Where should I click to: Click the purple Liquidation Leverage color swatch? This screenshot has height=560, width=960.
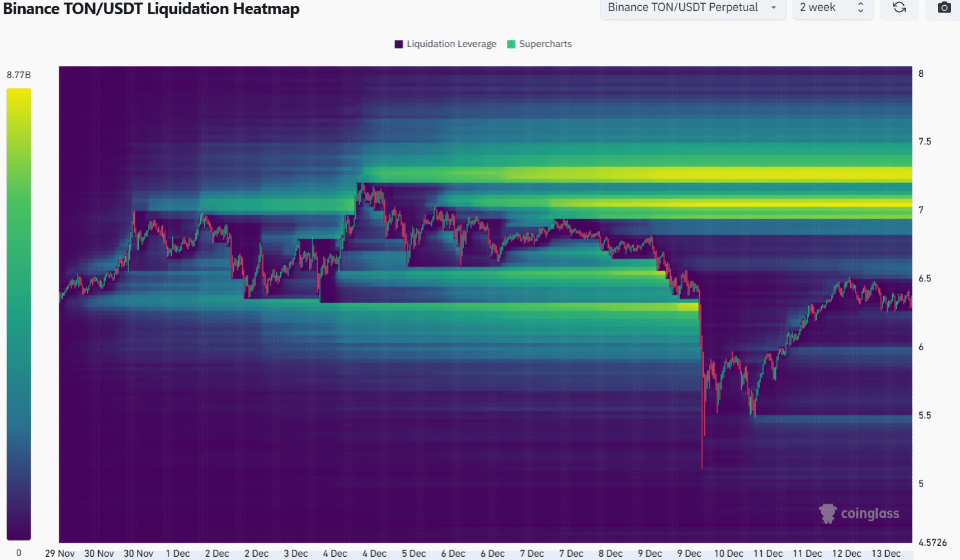pos(399,44)
